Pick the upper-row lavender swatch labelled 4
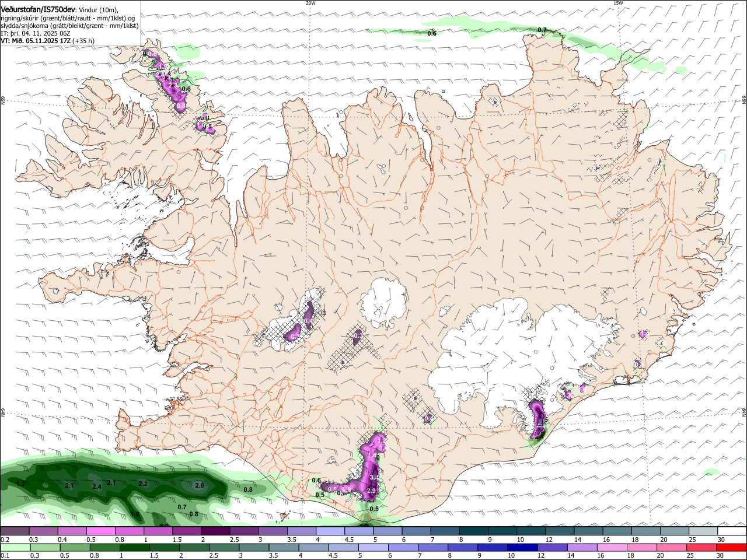Screen dimensions: 747x560 [x=330, y=531]
